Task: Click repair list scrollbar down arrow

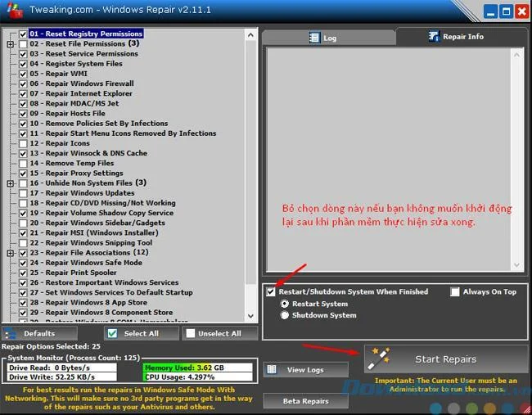Action: tap(250, 316)
